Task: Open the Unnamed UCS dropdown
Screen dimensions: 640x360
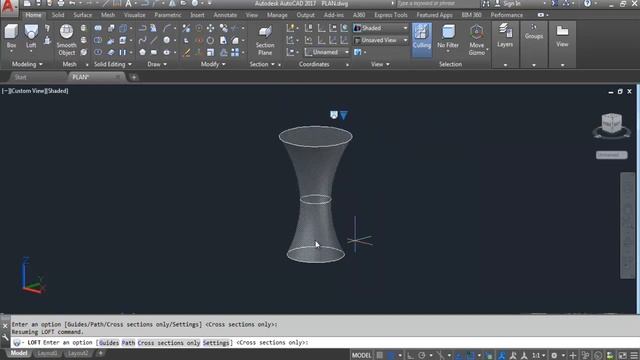Action: pos(327,52)
